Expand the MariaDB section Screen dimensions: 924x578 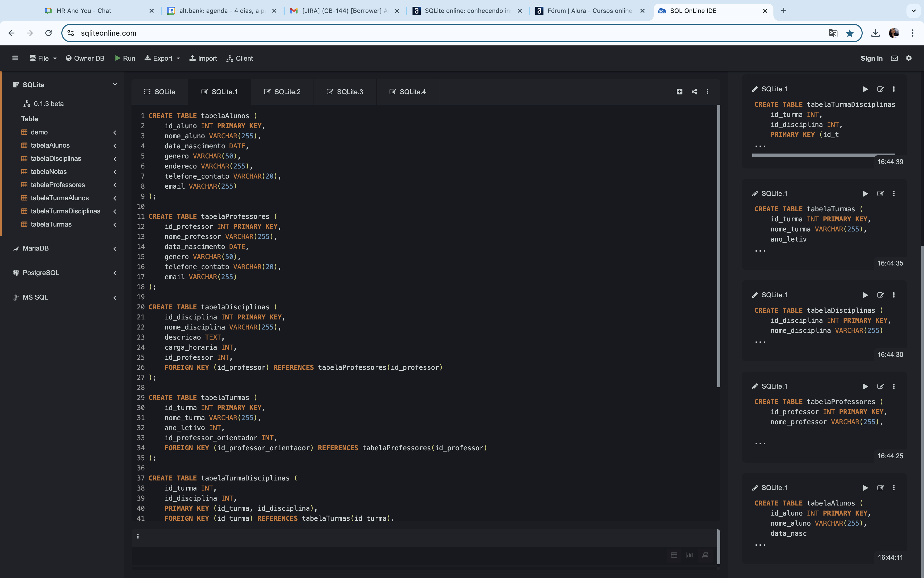[x=115, y=248]
